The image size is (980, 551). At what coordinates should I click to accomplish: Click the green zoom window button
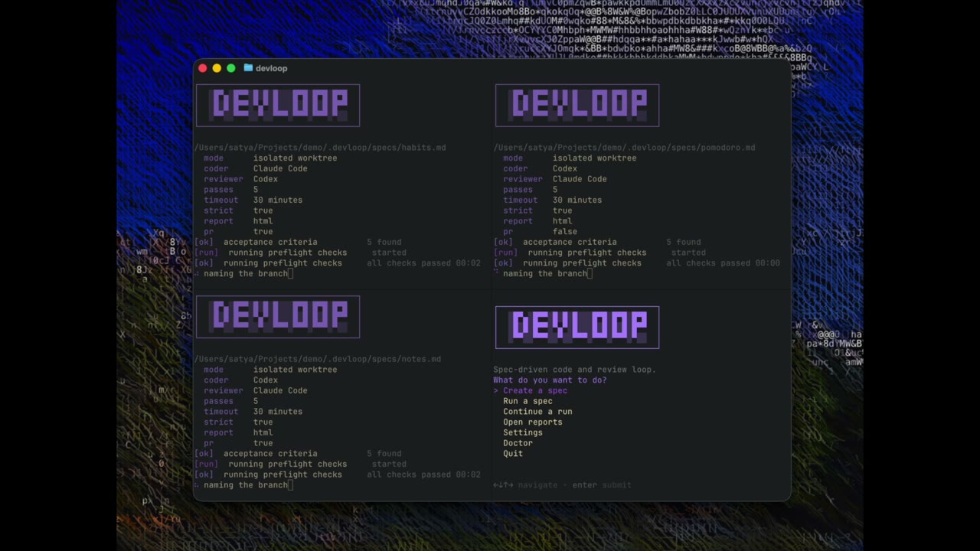click(231, 68)
